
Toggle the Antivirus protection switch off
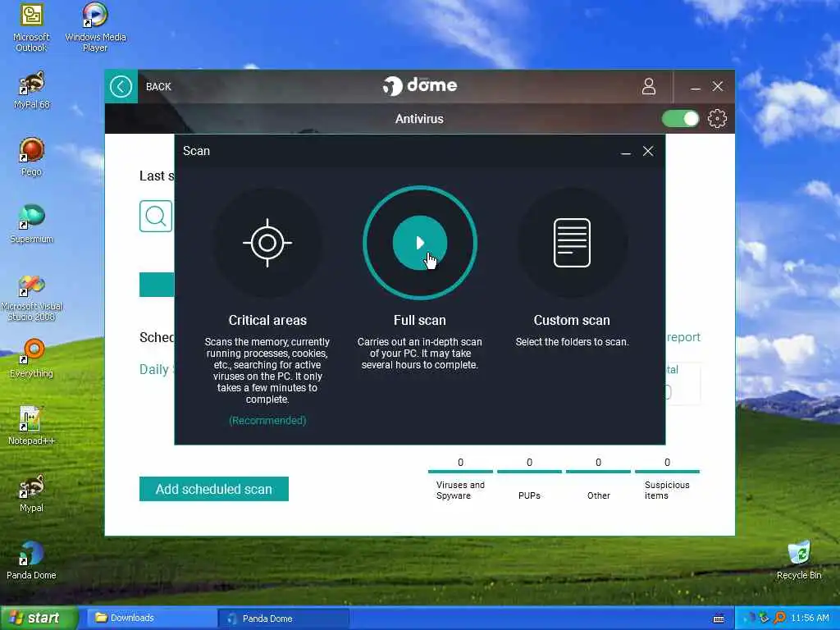[x=680, y=118]
